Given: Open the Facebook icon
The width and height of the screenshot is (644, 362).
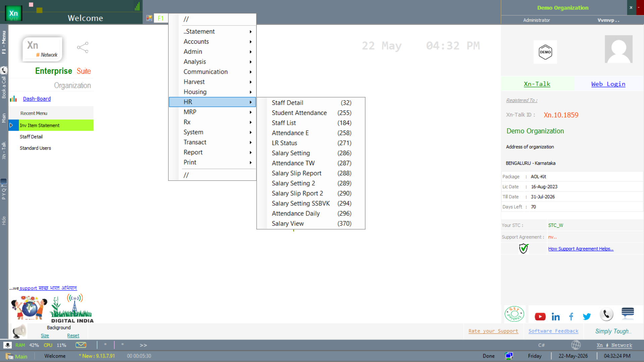Looking at the screenshot, I should tap(571, 316).
